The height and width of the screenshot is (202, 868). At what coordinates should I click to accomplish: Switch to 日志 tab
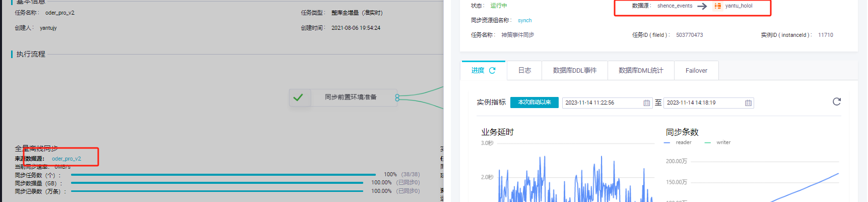click(x=524, y=71)
